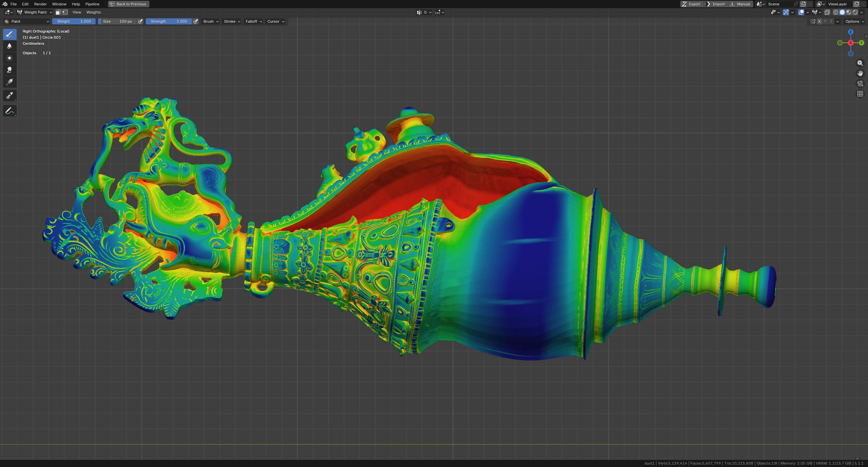Screen dimensions: 868x467
Task: Click the new ViewLayer duplicate icon
Action: [856, 4]
